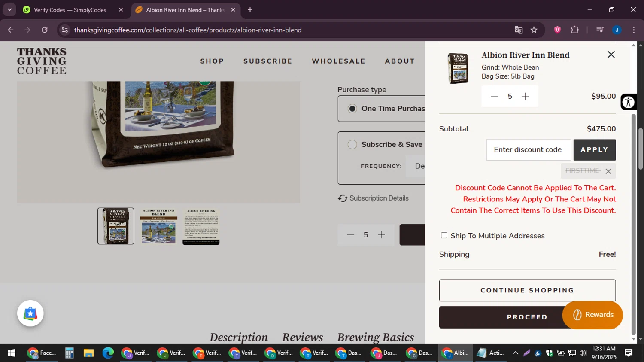Switch to the Brewing Basics tab

pos(376,337)
